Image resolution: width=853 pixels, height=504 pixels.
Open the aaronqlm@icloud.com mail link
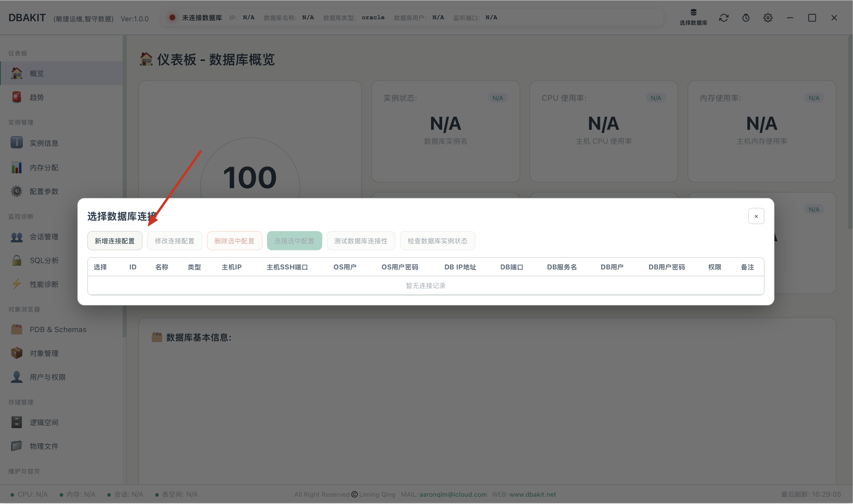tap(453, 494)
